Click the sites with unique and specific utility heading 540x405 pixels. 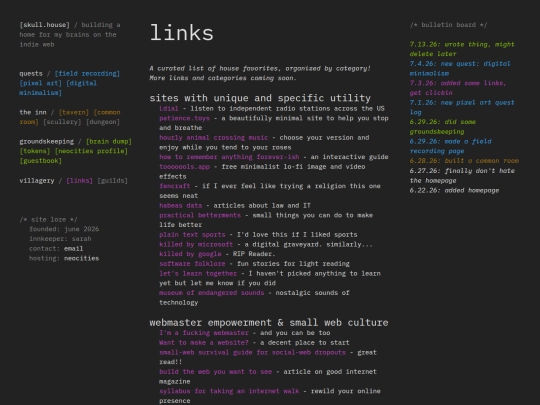coord(260,98)
